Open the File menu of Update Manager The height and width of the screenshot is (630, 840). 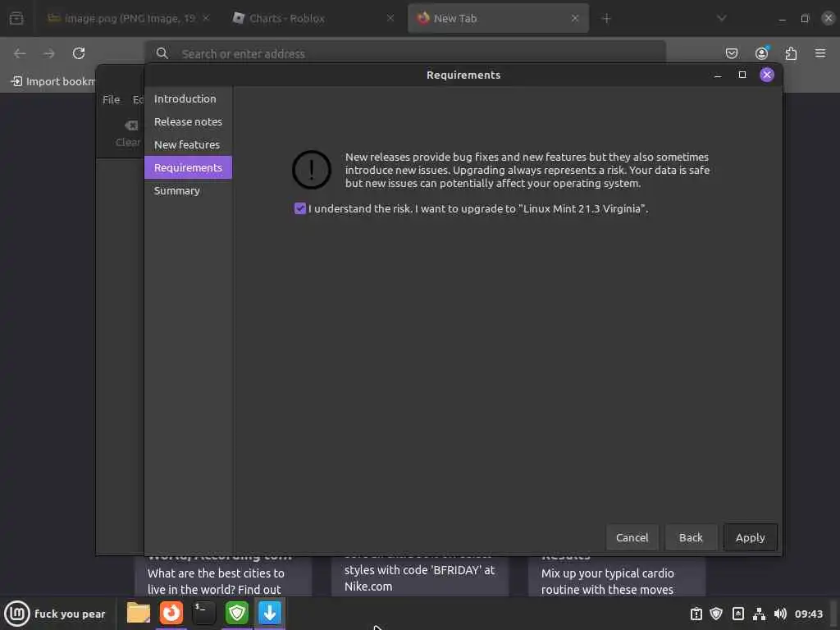pyautogui.click(x=111, y=99)
